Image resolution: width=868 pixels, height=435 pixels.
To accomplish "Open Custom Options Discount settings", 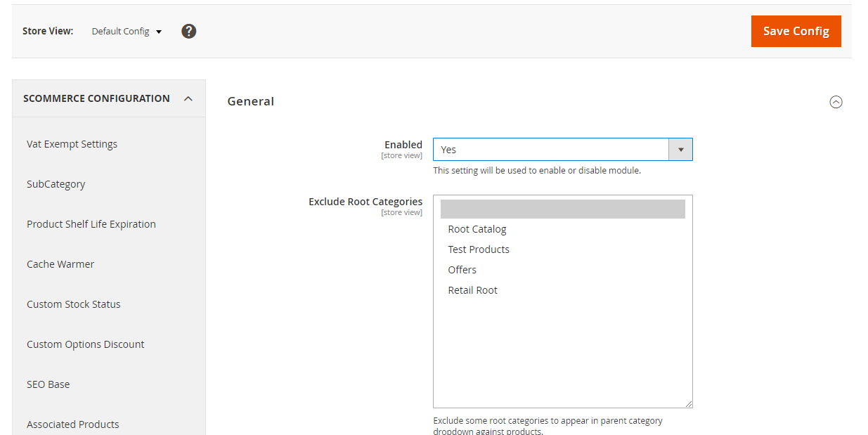I will [86, 344].
